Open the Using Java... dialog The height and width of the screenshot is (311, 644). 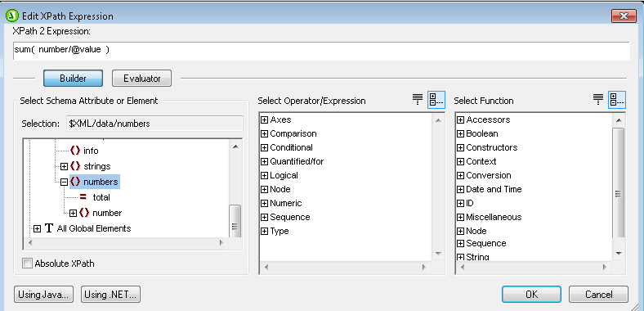(x=43, y=294)
